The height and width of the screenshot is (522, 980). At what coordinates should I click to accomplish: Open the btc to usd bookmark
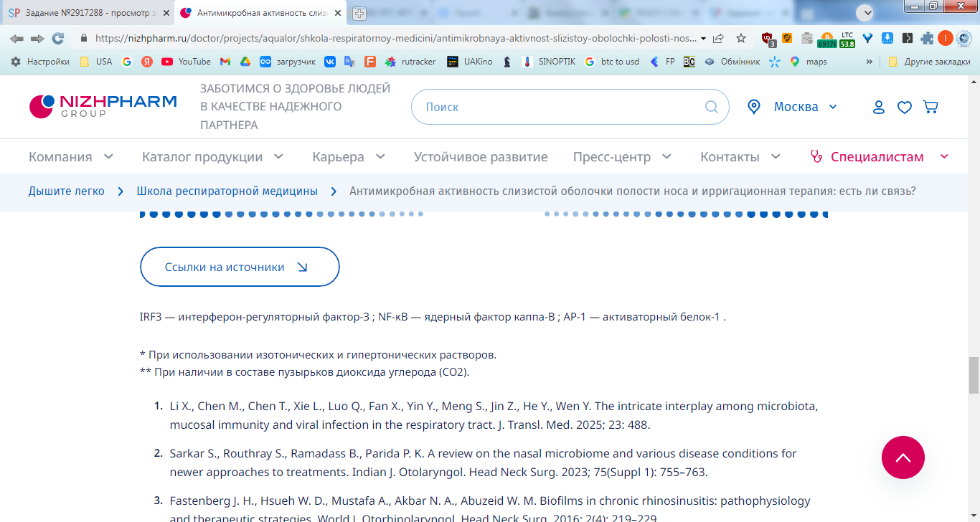point(611,62)
